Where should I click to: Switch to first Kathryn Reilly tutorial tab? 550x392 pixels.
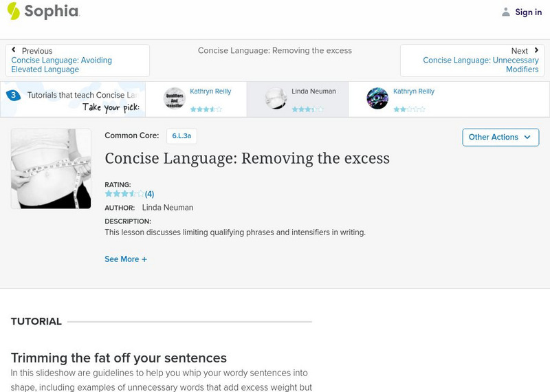[x=210, y=91]
